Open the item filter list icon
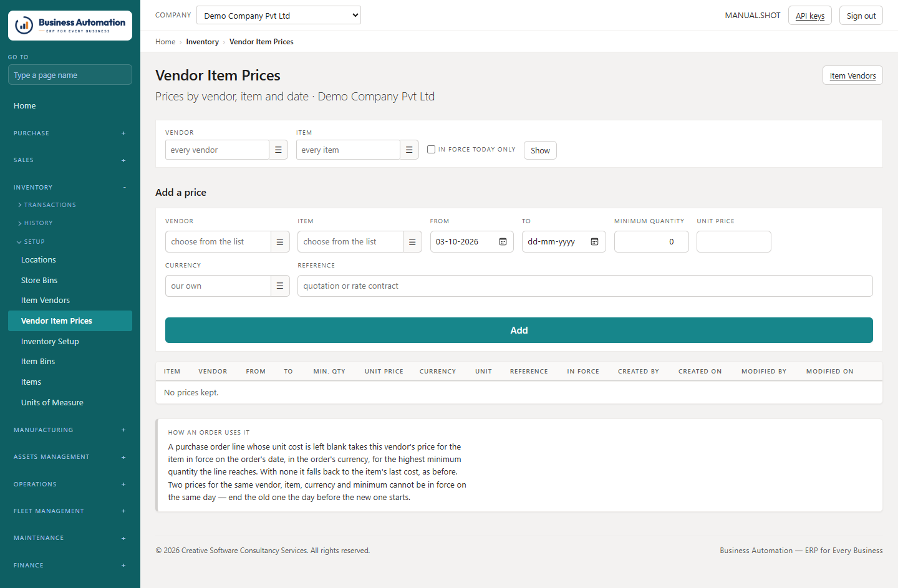 pos(409,150)
